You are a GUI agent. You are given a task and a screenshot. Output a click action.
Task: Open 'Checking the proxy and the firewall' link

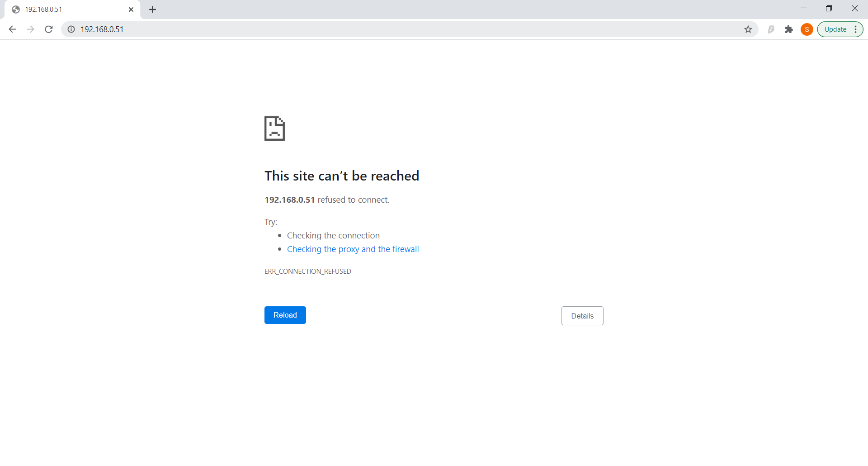pos(353,249)
